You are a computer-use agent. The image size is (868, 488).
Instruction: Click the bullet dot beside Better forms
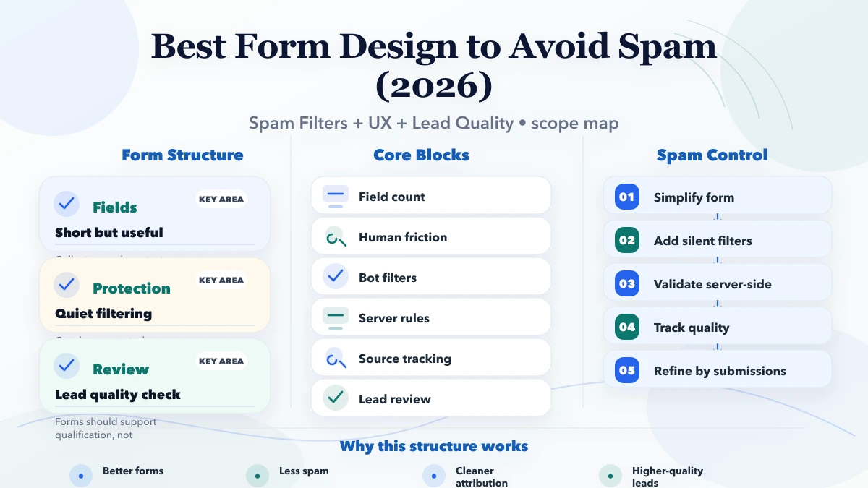point(81,476)
